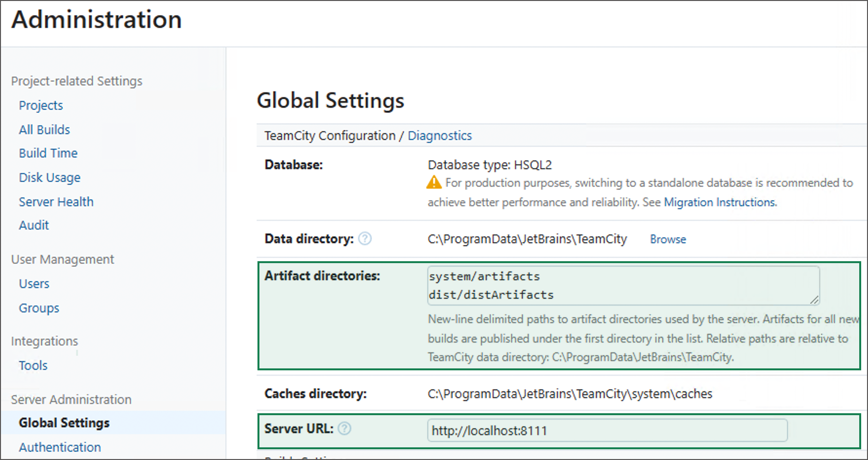Open the Tools integrations page

pyautogui.click(x=33, y=365)
